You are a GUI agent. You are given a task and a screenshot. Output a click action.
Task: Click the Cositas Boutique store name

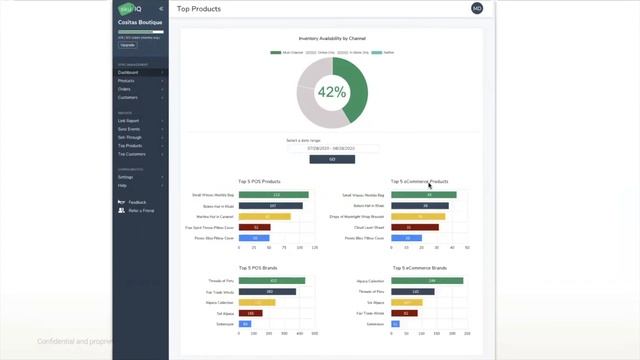point(140,22)
